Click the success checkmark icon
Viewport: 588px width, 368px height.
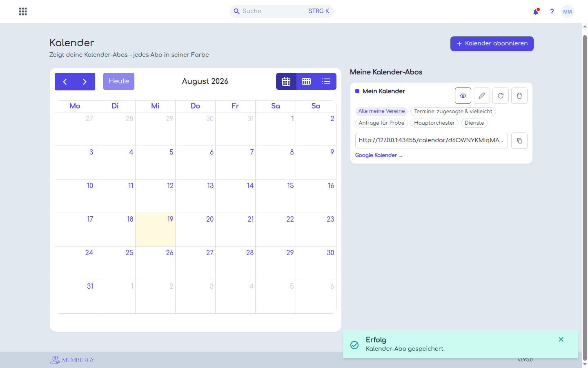point(354,345)
